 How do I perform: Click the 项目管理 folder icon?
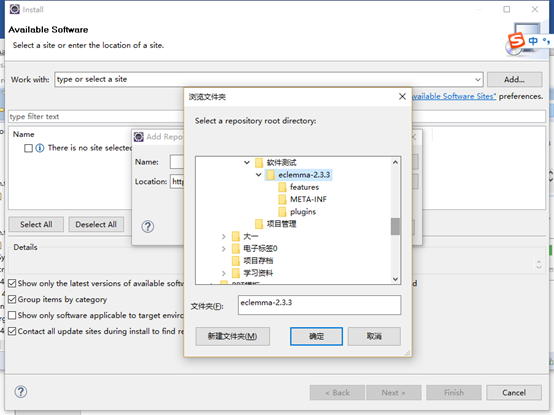(259, 224)
